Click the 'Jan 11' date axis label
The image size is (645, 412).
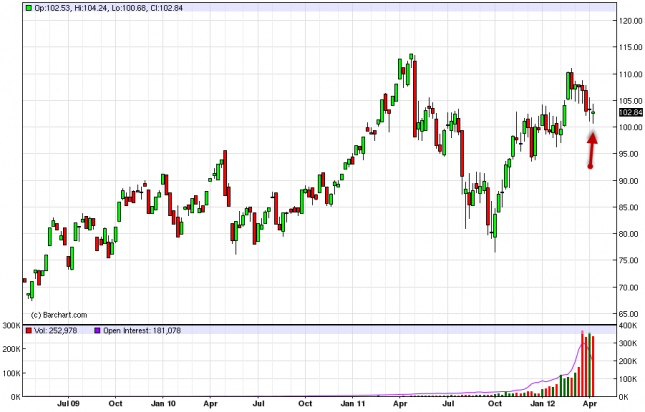353,403
